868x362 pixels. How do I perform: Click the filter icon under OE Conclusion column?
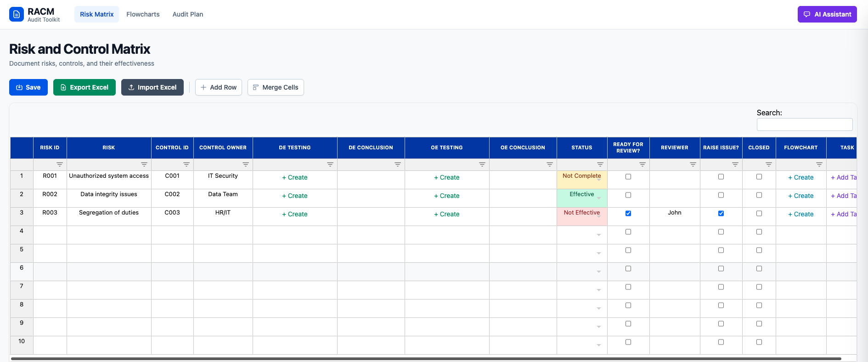pos(550,164)
